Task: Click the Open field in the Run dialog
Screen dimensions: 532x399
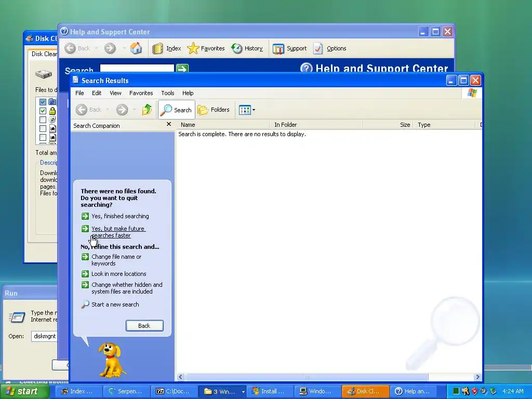Action: click(45, 336)
